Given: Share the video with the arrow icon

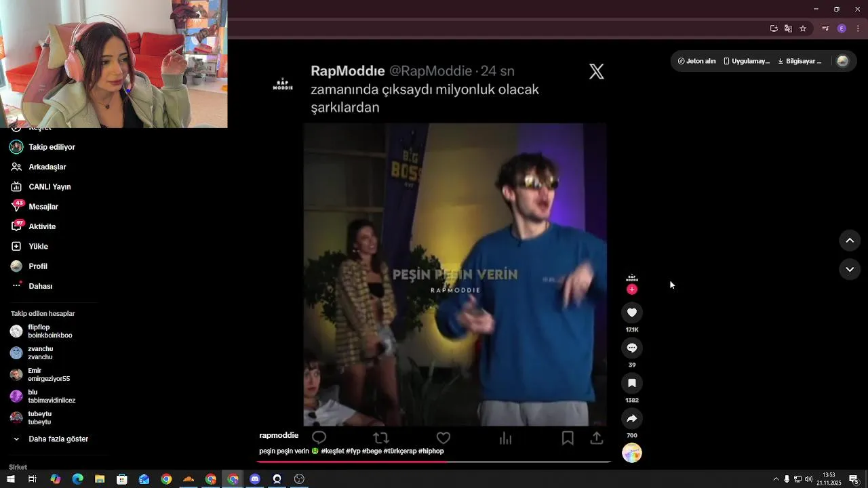Looking at the screenshot, I should [632, 418].
